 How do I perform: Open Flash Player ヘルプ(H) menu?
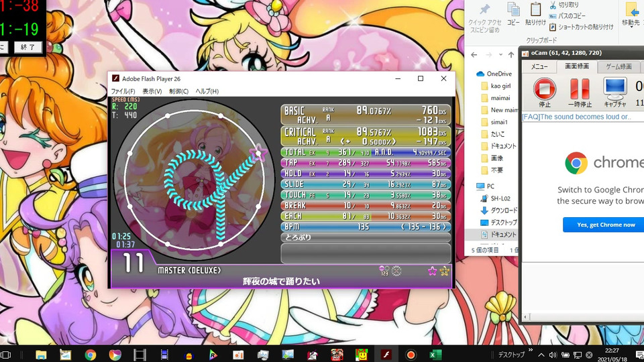(207, 91)
